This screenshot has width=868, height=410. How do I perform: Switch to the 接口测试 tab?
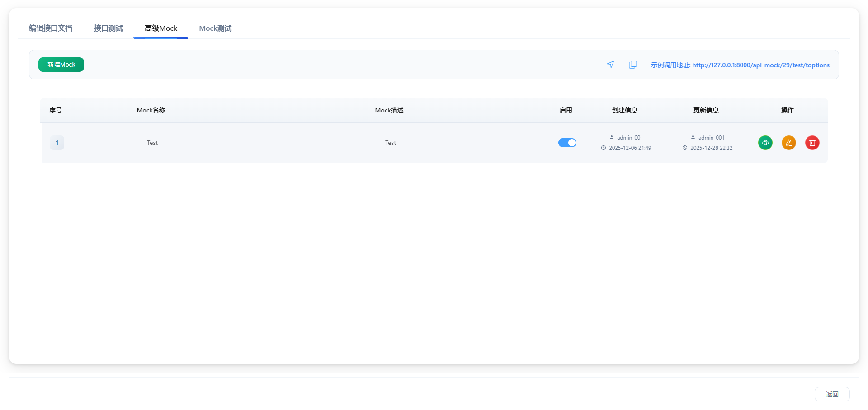pos(108,28)
